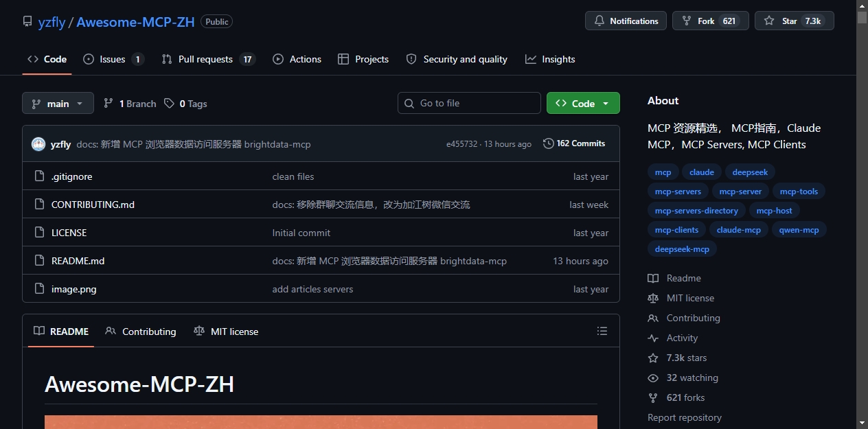Open yzfly owner profile link
This screenshot has height=429, width=868.
(x=52, y=21)
